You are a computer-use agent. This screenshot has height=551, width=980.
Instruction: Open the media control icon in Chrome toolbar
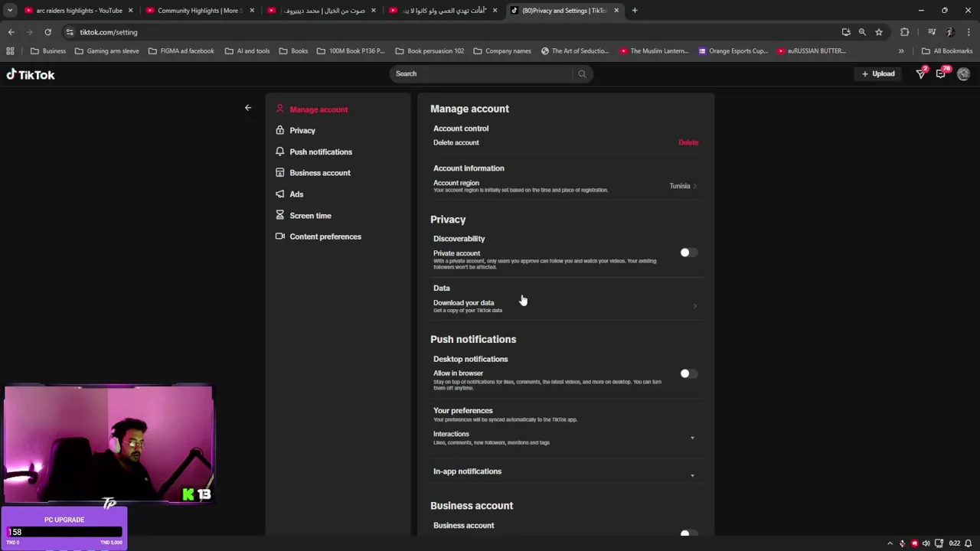(932, 32)
